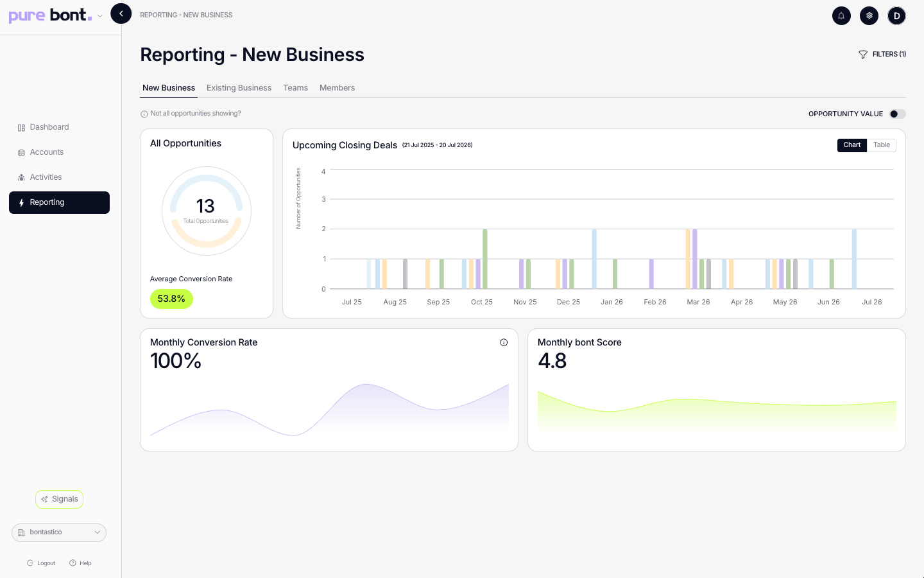Open the notifications bell icon
The image size is (924, 578).
[841, 16]
